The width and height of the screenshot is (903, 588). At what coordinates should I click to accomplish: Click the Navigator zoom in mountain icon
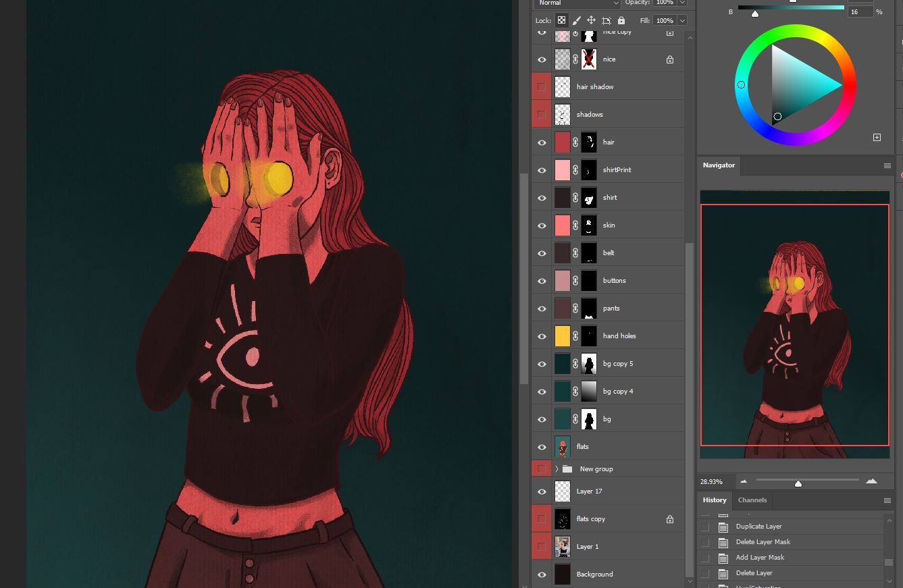click(871, 481)
